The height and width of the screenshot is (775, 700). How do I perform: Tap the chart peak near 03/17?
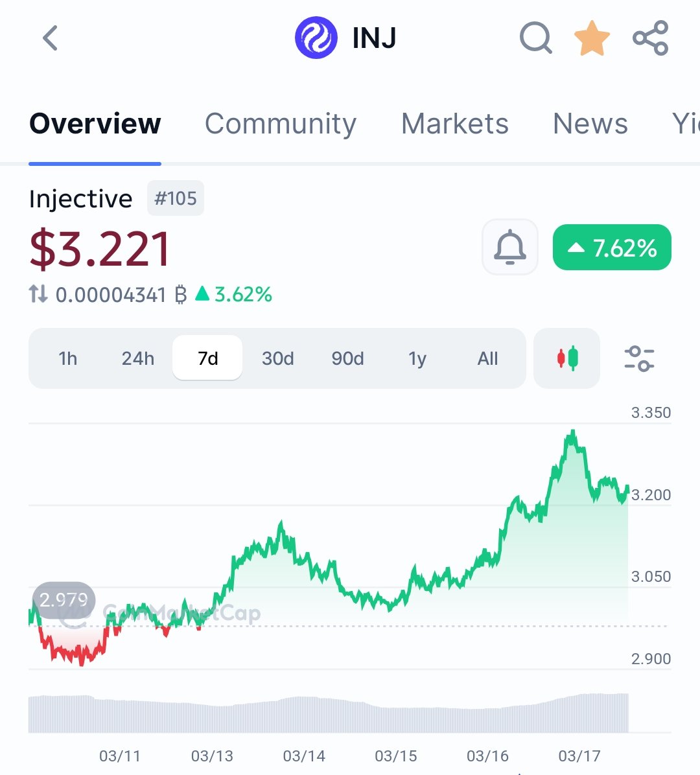(573, 434)
